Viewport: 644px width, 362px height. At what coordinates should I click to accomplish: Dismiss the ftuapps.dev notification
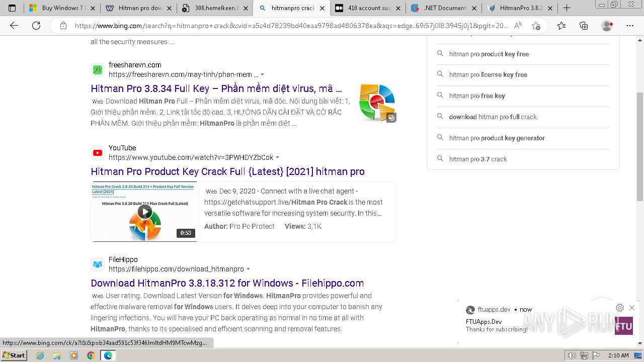click(632, 308)
